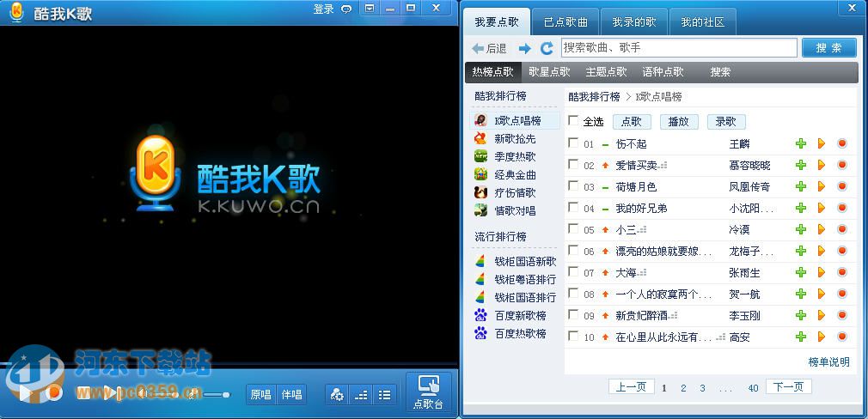Select the 主题点歌 navigation tab
Viewport: 868px width, 419px height.
[606, 72]
